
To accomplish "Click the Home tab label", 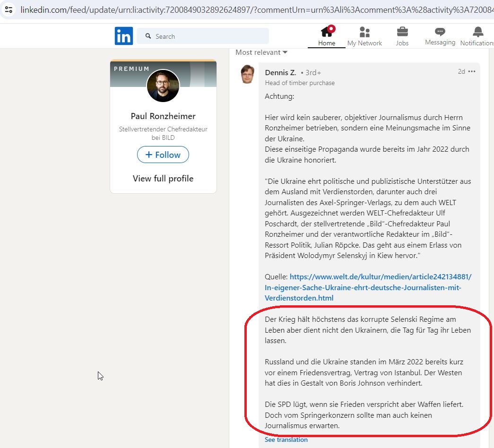I will pyautogui.click(x=327, y=43).
